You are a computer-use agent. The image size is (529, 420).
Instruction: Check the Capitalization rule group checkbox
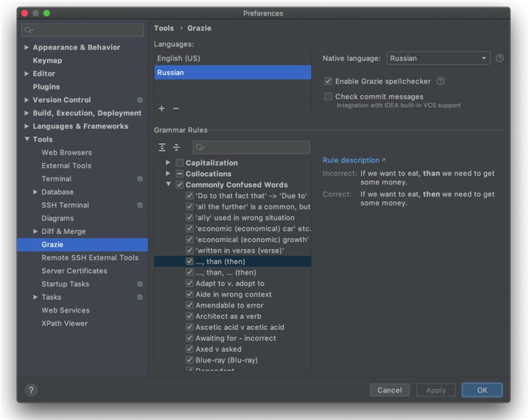179,163
